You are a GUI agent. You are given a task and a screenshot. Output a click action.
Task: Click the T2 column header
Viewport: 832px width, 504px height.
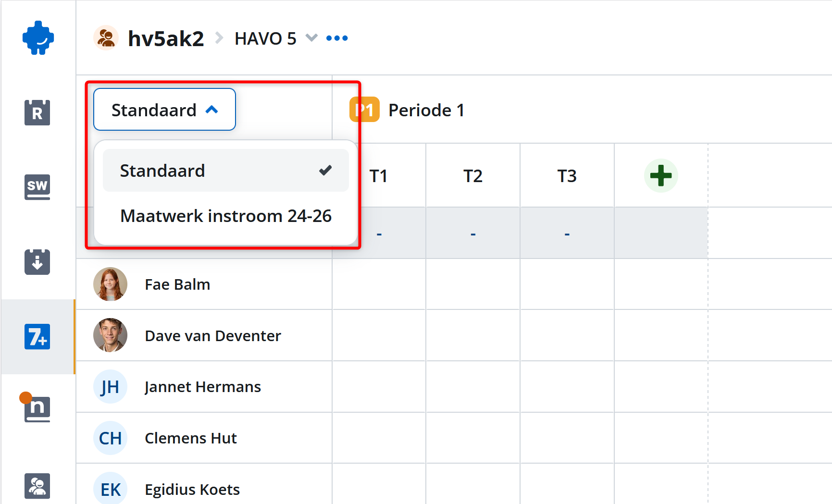(x=472, y=176)
